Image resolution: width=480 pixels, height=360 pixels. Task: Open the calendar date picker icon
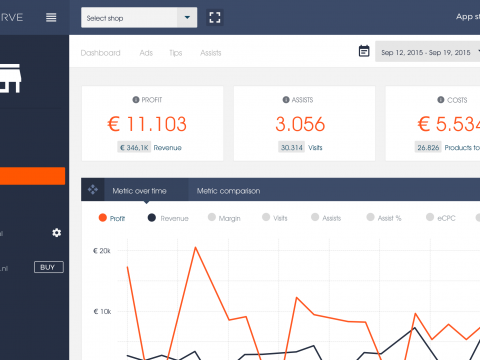pos(364,51)
